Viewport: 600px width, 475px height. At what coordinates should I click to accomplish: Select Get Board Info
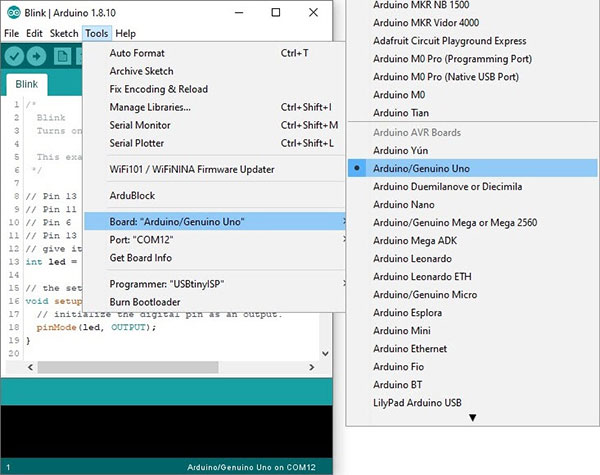pos(214,258)
